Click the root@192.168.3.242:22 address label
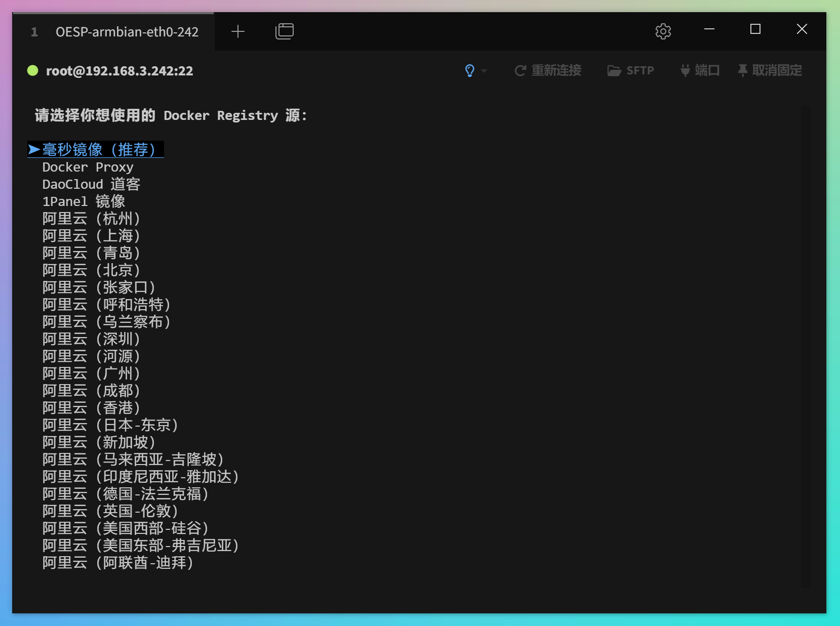The width and height of the screenshot is (840, 626). (119, 70)
